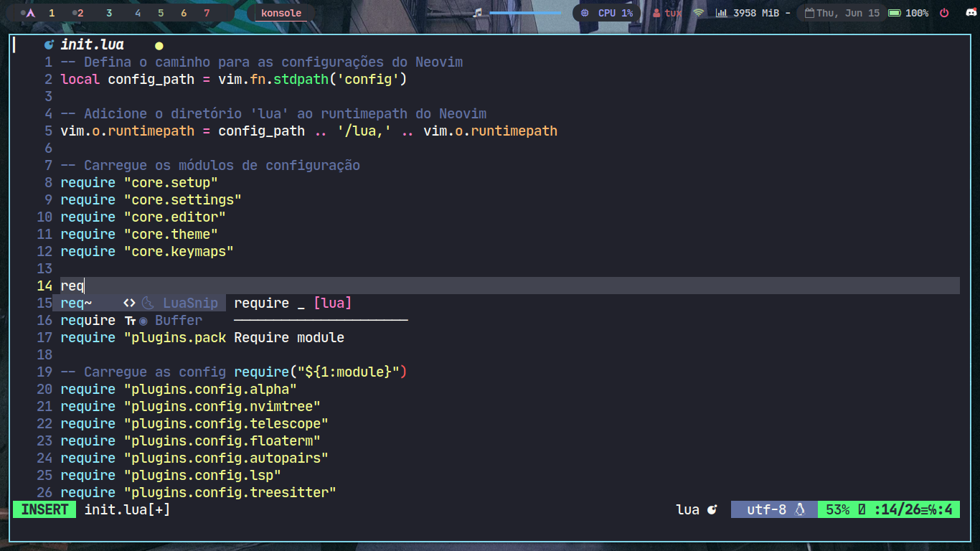Click the lua filetype label in statusline
The width and height of the screenshot is (980, 551).
click(x=687, y=509)
